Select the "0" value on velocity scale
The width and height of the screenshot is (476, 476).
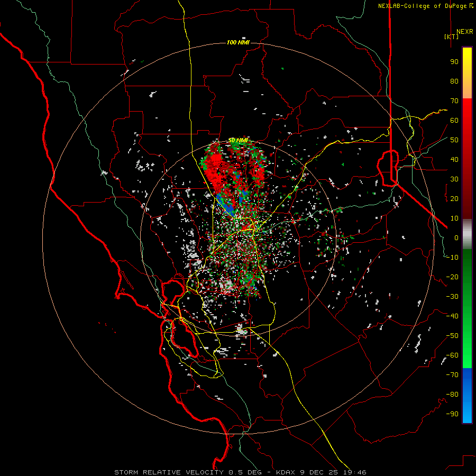point(456,238)
